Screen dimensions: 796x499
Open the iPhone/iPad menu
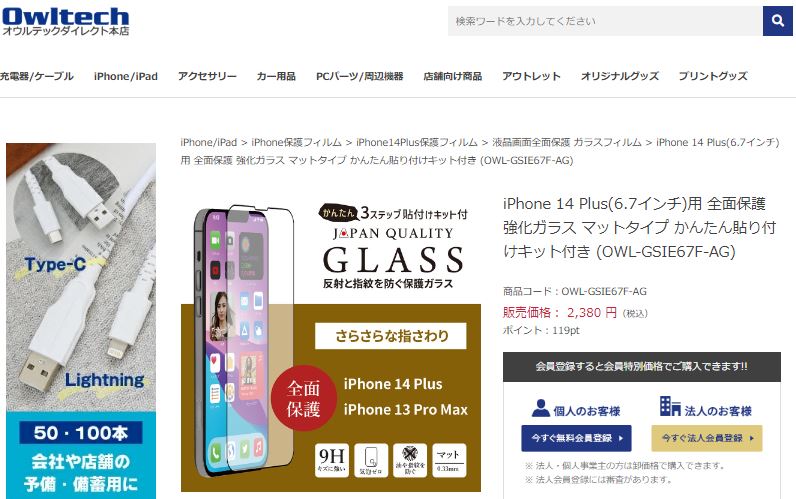tap(125, 76)
